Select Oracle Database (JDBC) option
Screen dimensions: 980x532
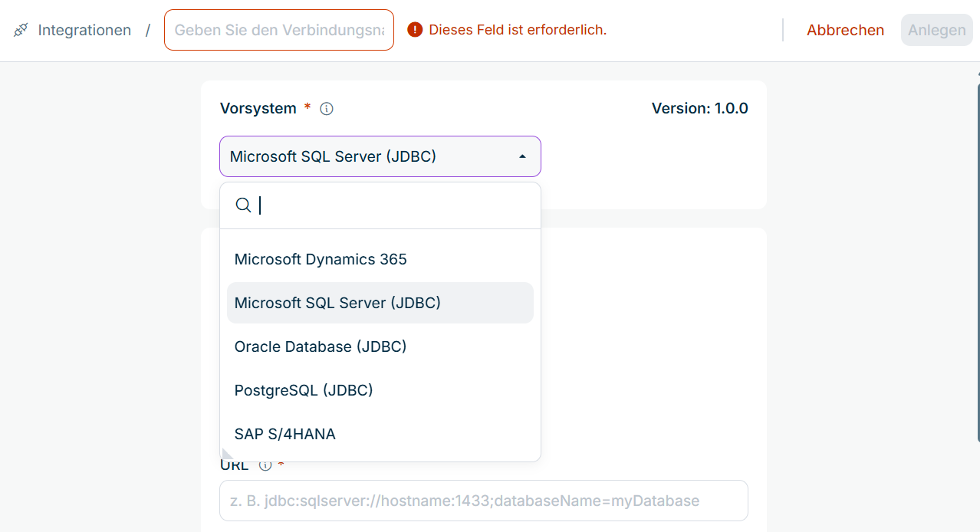pos(380,346)
